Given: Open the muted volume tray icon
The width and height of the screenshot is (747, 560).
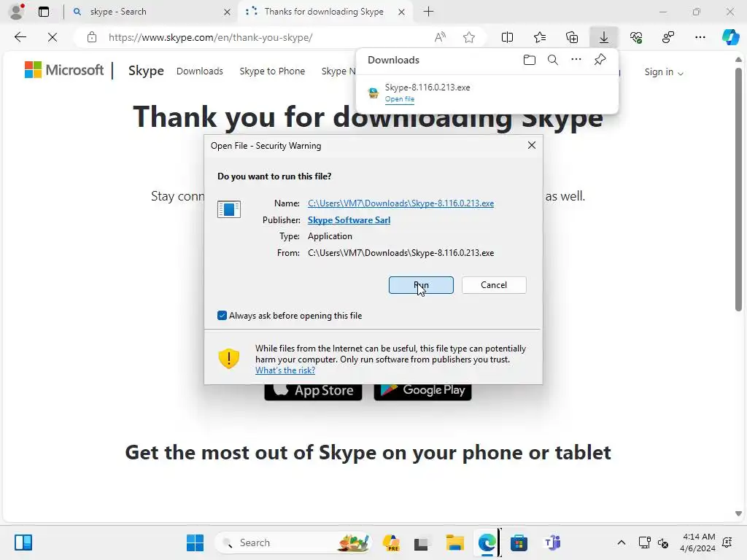Looking at the screenshot, I should [662, 542].
